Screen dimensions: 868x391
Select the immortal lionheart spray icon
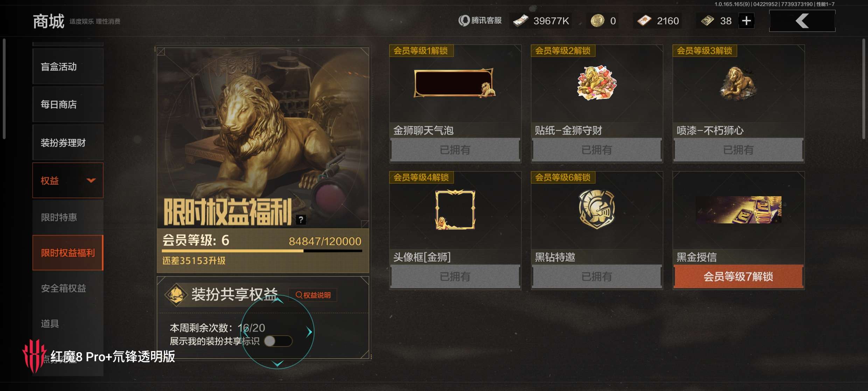tap(738, 83)
